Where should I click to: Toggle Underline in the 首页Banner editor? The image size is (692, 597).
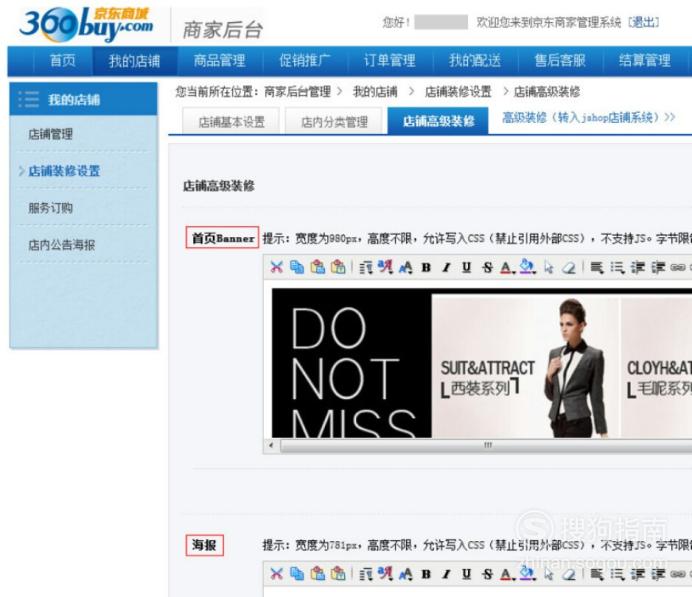pyautogui.click(x=466, y=267)
